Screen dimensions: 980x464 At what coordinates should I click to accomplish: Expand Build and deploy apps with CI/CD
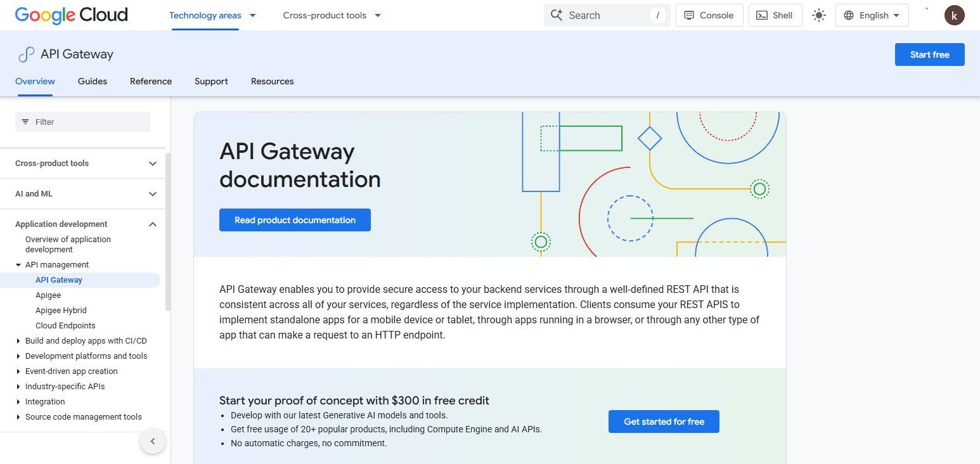tap(18, 341)
